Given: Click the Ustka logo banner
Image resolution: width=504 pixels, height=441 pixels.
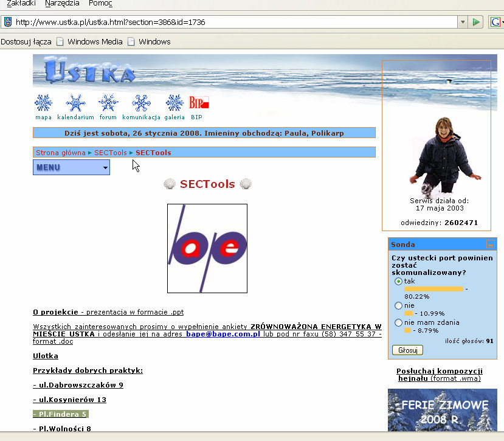Looking at the screenshot, I should pyautogui.click(x=90, y=71).
